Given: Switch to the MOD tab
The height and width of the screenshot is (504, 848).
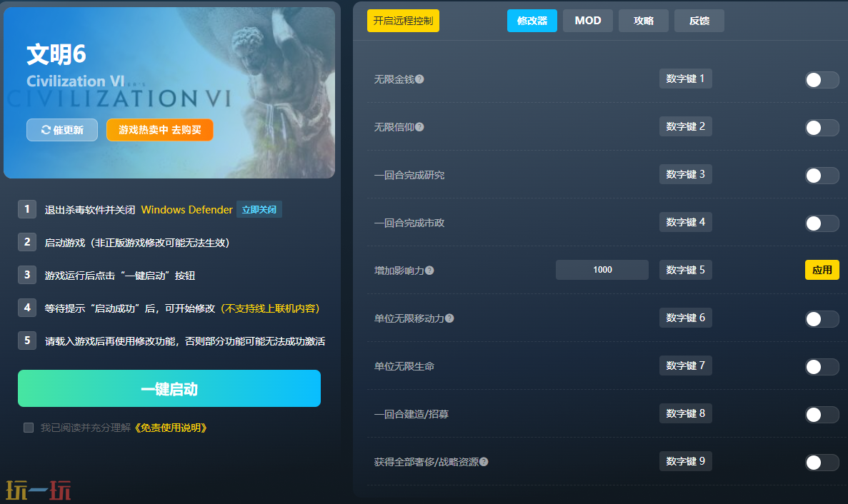Looking at the screenshot, I should coord(588,21).
